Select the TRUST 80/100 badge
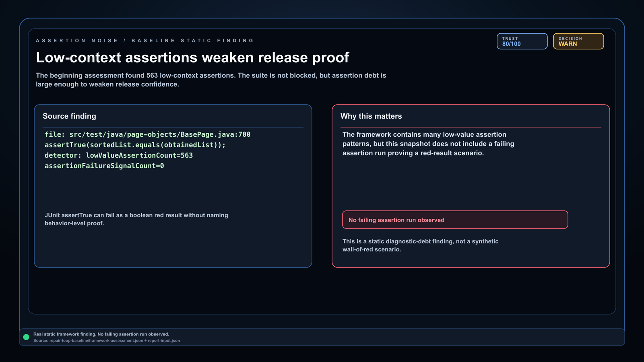This screenshot has width=644, height=362. [x=522, y=41]
